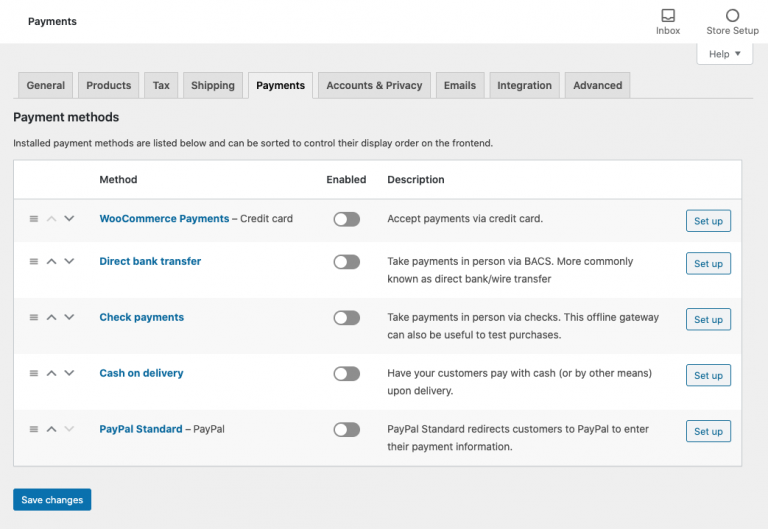Click Save changes button
This screenshot has width=768, height=529.
[x=52, y=500]
